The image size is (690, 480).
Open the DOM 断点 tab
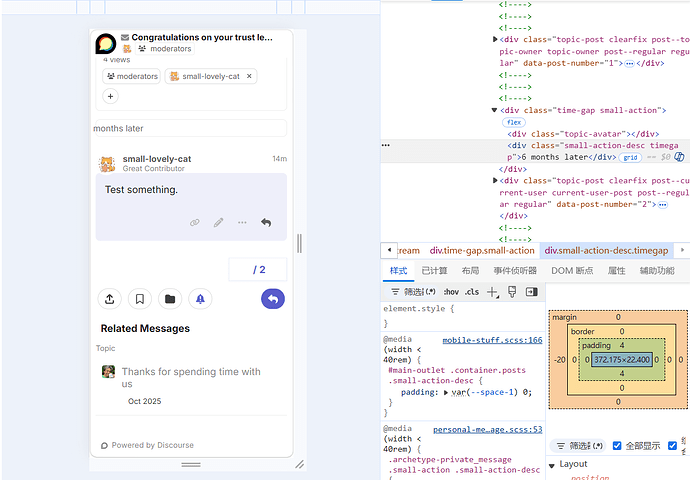572,271
